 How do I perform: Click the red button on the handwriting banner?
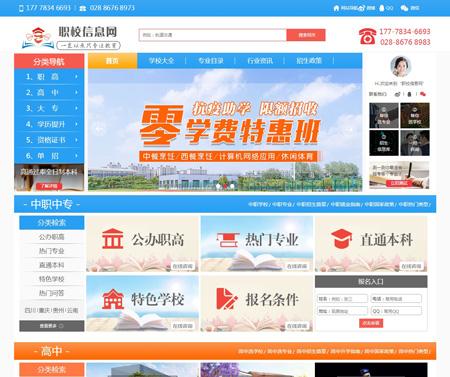tap(399, 183)
